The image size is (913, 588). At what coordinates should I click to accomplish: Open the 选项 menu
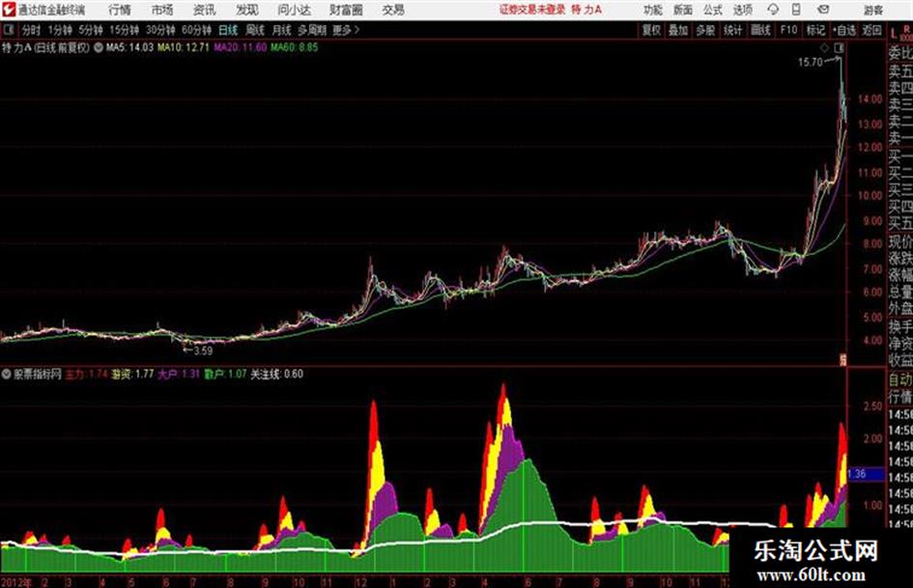coord(742,10)
